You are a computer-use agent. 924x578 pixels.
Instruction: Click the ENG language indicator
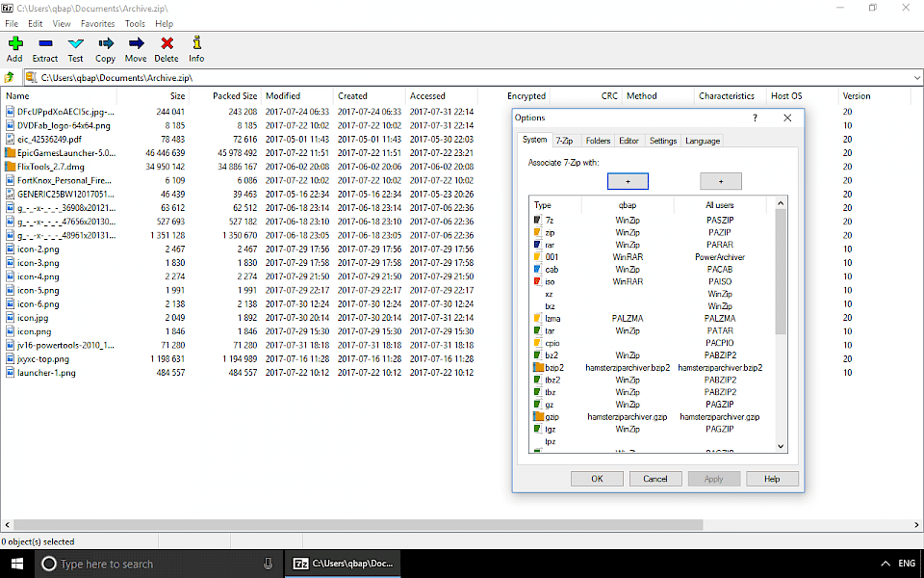click(907, 564)
